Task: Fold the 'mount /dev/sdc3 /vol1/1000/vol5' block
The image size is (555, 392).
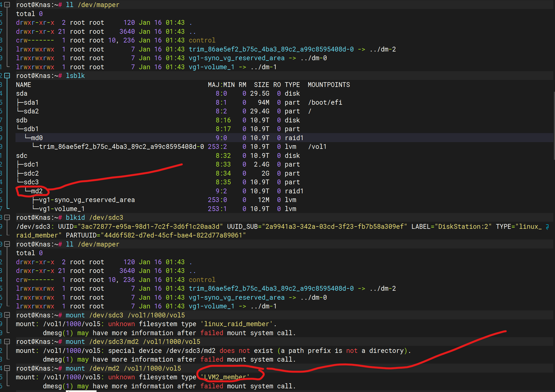Action: click(8, 315)
